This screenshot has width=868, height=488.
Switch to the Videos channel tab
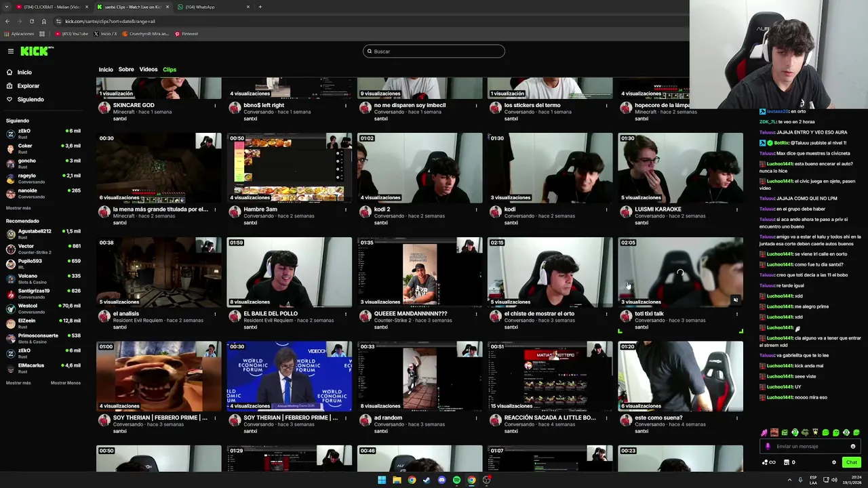click(x=149, y=70)
